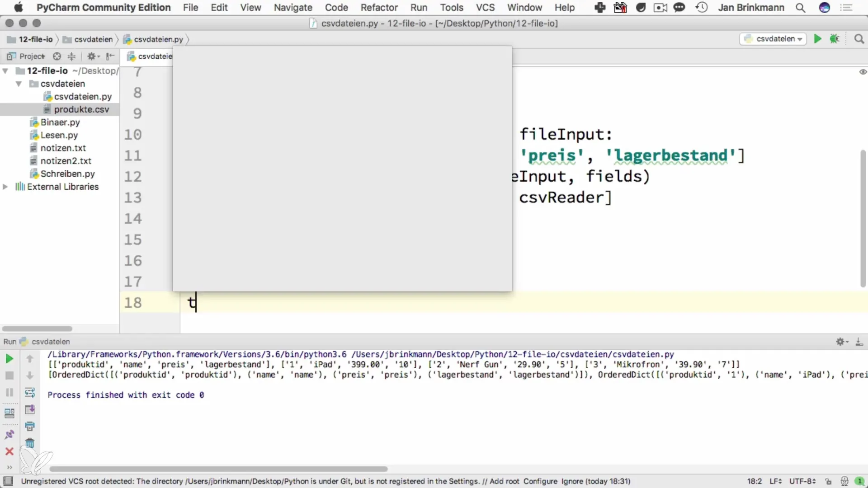This screenshot has height=488, width=868.
Task: Open Run panel settings gear
Action: coord(842,342)
